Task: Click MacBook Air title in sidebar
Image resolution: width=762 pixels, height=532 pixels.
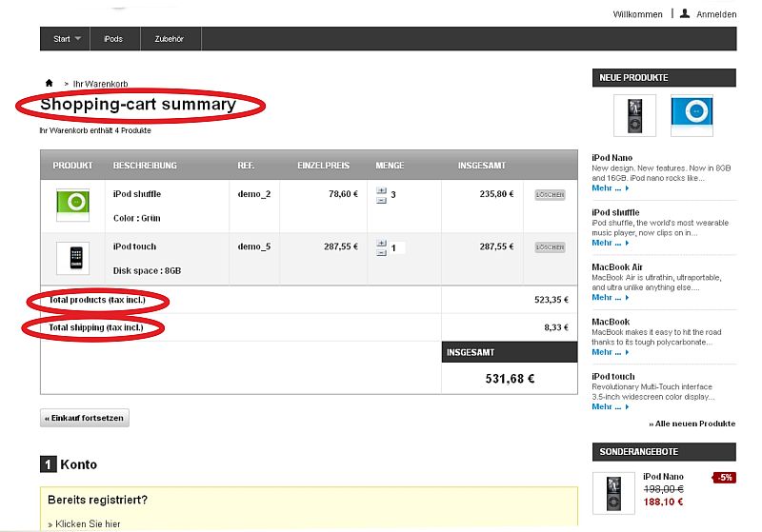Action: (617, 267)
